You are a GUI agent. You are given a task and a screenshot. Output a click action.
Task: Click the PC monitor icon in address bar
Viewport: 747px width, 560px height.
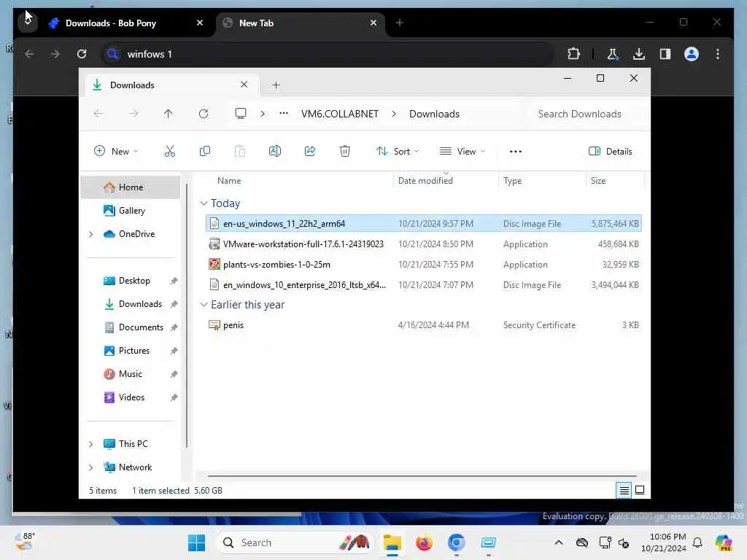tap(241, 113)
